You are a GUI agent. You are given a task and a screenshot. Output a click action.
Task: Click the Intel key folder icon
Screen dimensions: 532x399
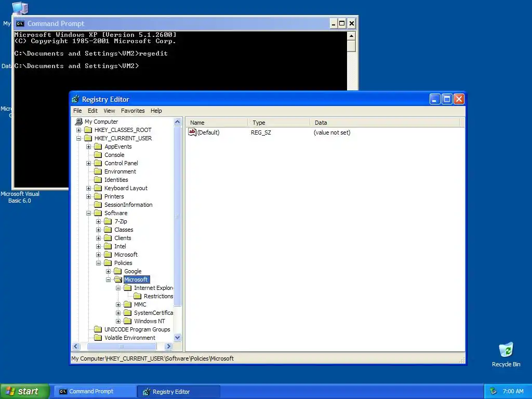pyautogui.click(x=108, y=246)
